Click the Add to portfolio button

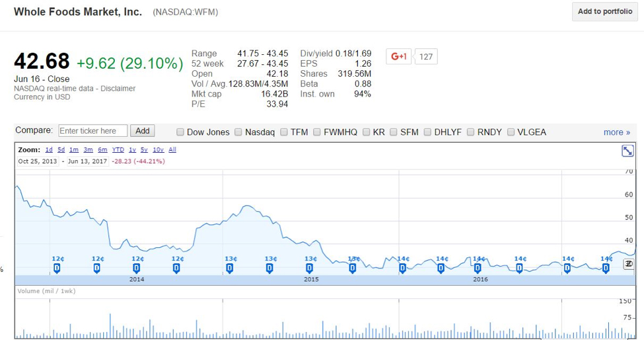(x=605, y=11)
